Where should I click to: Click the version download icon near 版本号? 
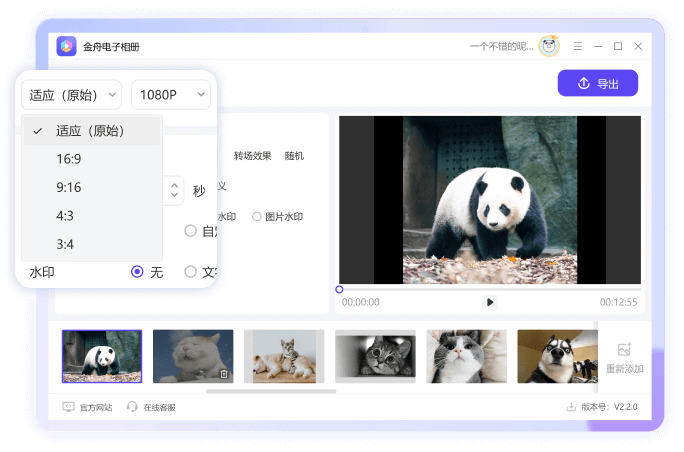571,407
